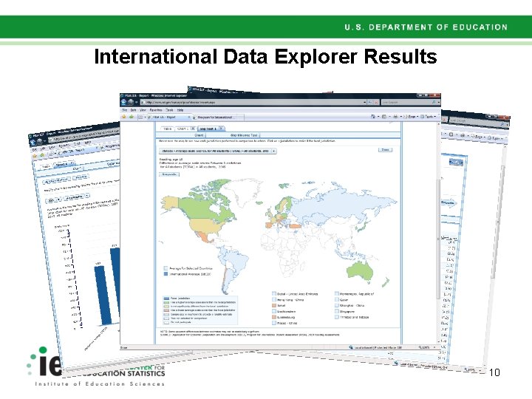Open the Page dropdown in command bar
This screenshot has width=532, height=399.
pos(412,117)
